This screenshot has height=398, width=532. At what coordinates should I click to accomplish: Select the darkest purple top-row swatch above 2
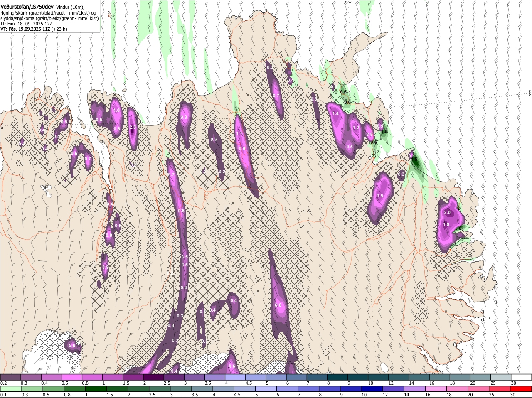coord(153,377)
